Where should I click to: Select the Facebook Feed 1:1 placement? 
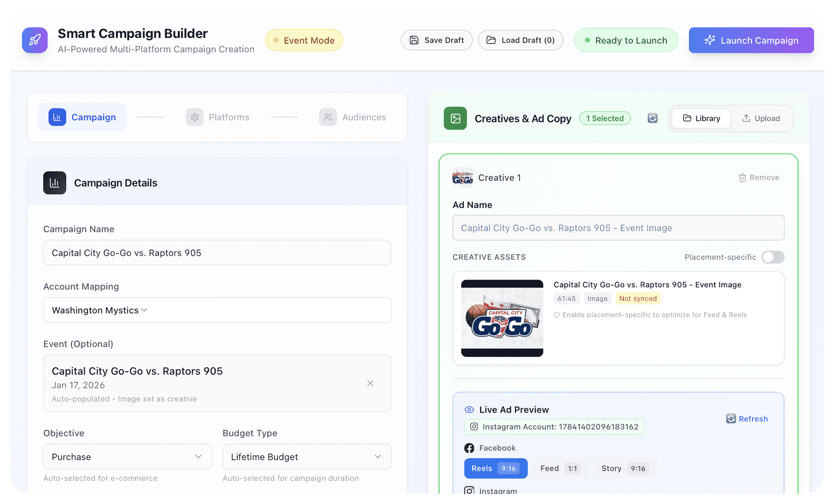tap(560, 469)
